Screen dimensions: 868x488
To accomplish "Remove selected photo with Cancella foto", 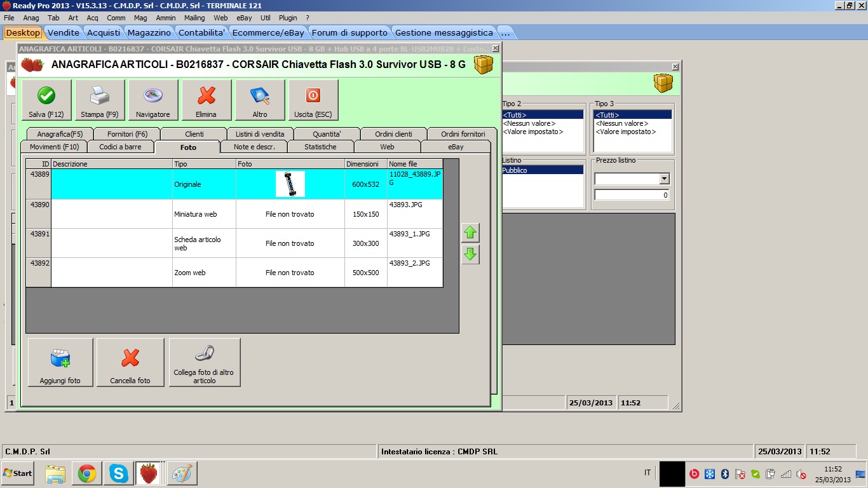I will point(130,362).
